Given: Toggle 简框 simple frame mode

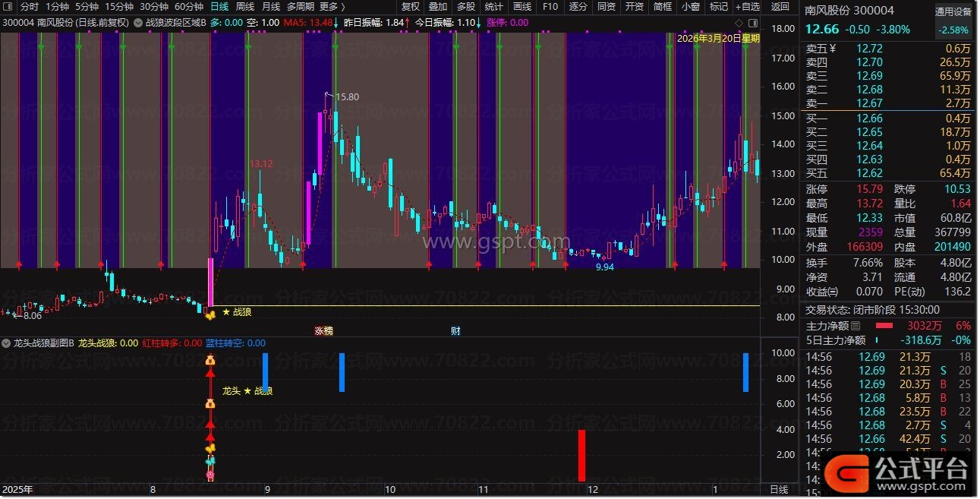Looking at the screenshot, I should [663, 7].
